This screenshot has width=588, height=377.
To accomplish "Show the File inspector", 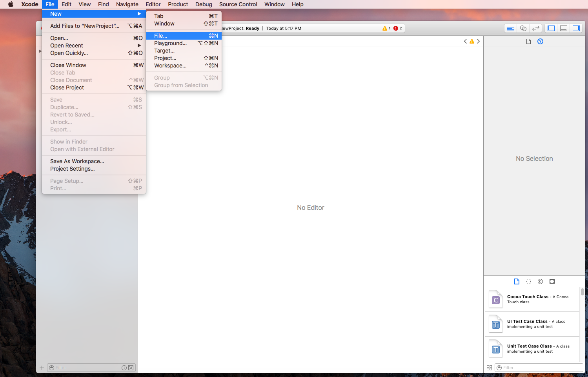I will click(x=528, y=42).
